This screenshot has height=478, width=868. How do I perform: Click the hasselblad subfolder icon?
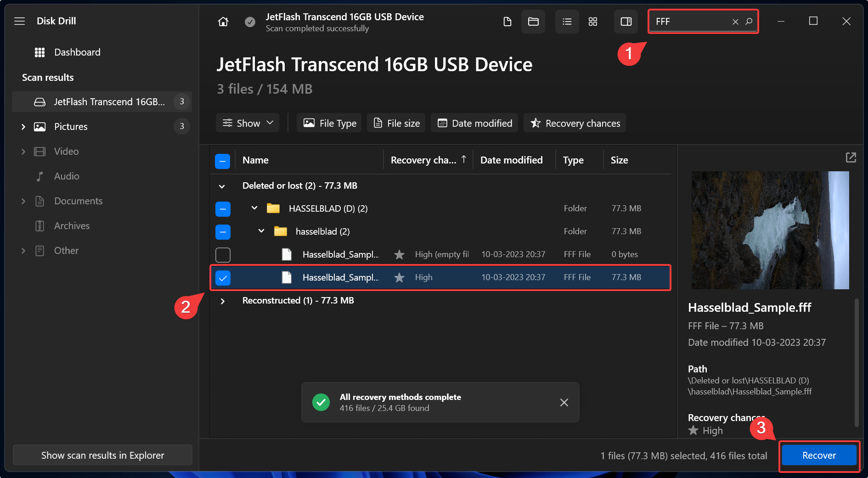[x=281, y=231]
